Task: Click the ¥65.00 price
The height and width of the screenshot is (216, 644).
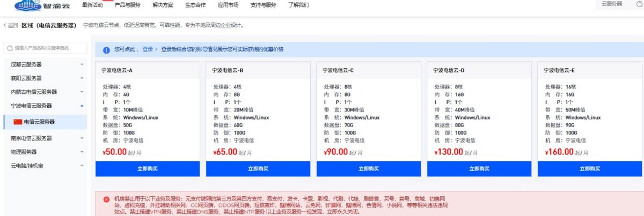Action: click(225, 152)
